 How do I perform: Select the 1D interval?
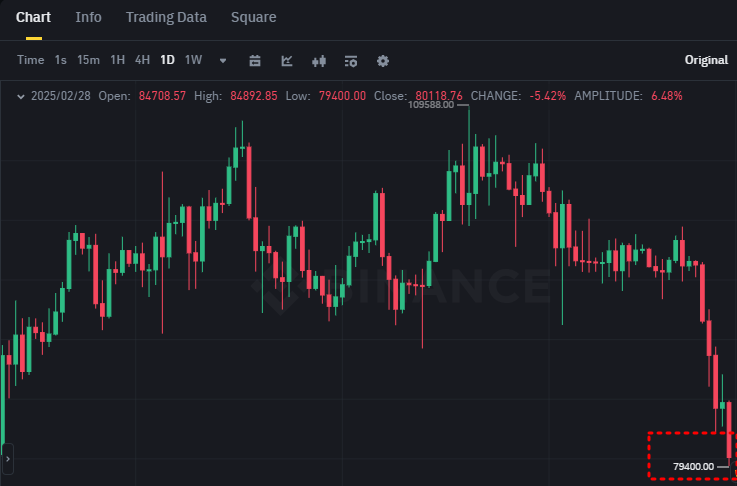[x=167, y=60]
